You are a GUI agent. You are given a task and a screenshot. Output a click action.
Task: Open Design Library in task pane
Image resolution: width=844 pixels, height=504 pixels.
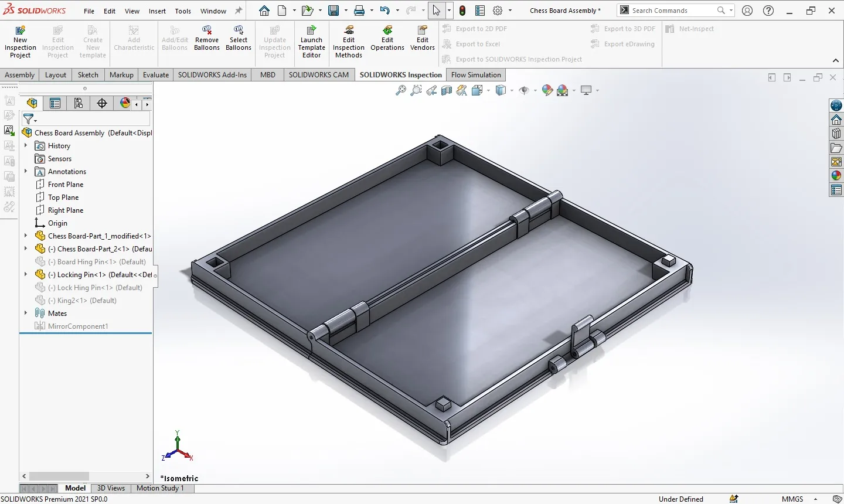pos(836,134)
